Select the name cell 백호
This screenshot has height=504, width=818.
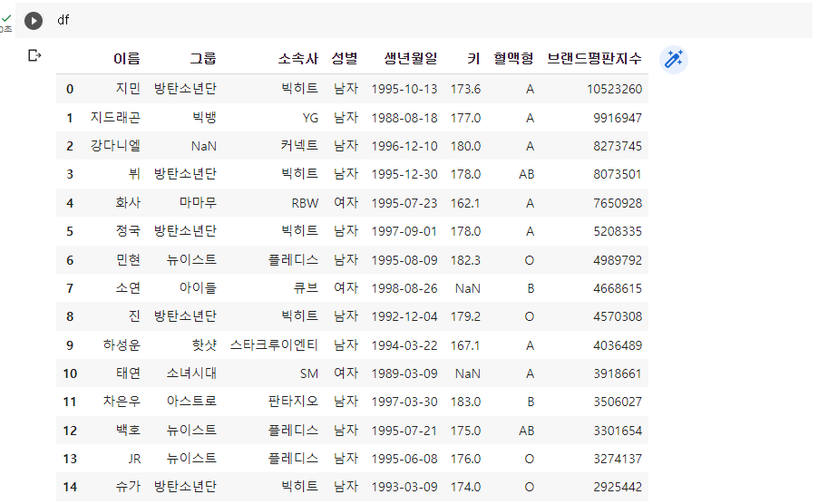(x=129, y=431)
